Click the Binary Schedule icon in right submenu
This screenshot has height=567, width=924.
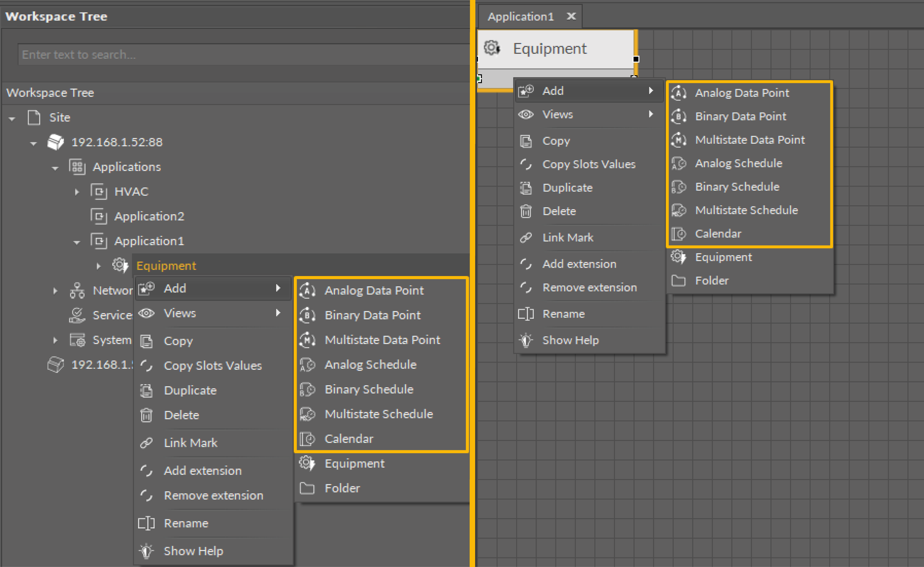coord(679,187)
